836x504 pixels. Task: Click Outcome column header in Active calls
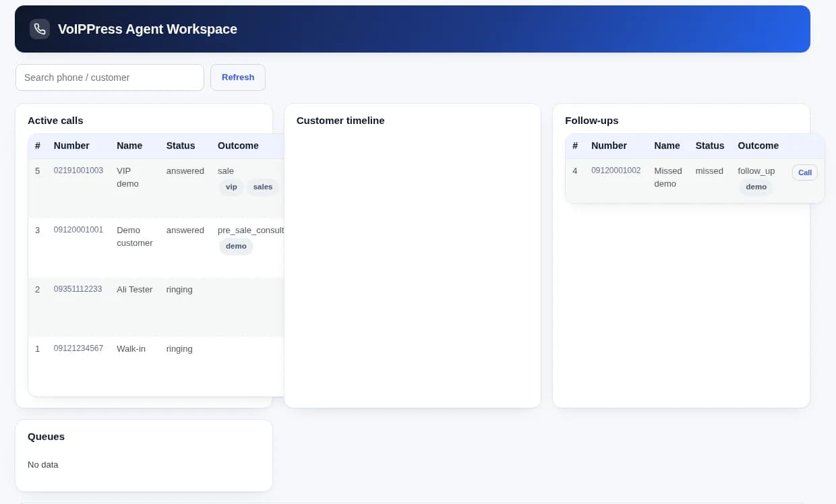[x=238, y=146]
